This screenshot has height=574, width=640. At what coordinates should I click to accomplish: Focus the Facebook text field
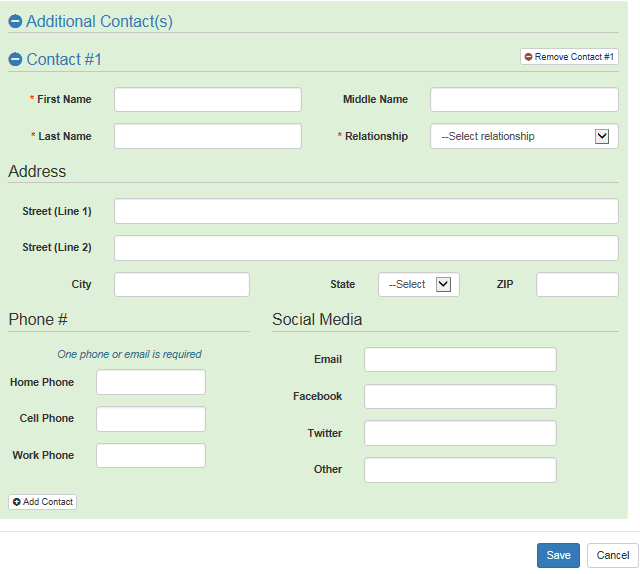pos(460,397)
